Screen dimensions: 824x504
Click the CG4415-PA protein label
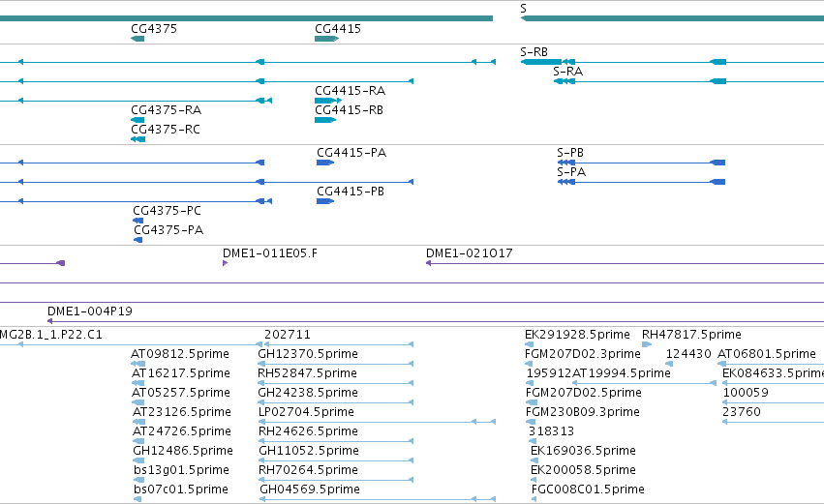point(351,153)
